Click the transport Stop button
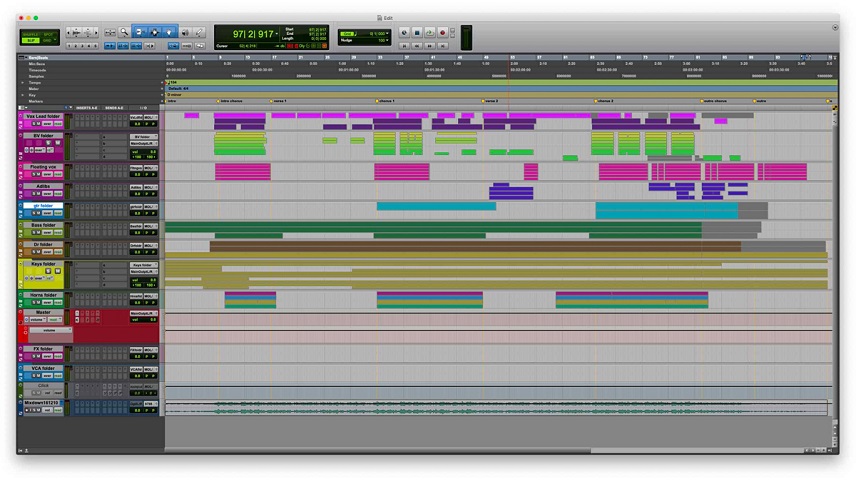Image resolution: width=856 pixels, height=482 pixels. point(417,33)
